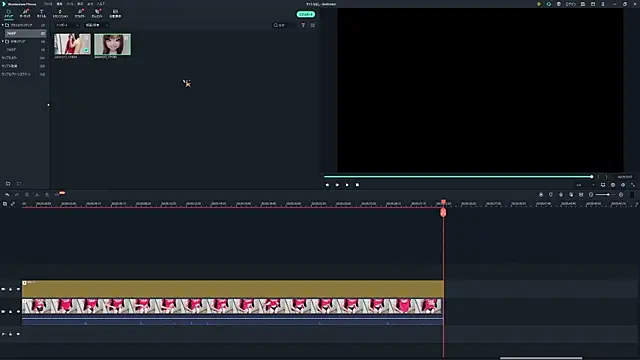Click the new folder icon below media tree
This screenshot has height=360, width=640.
pos(8,184)
